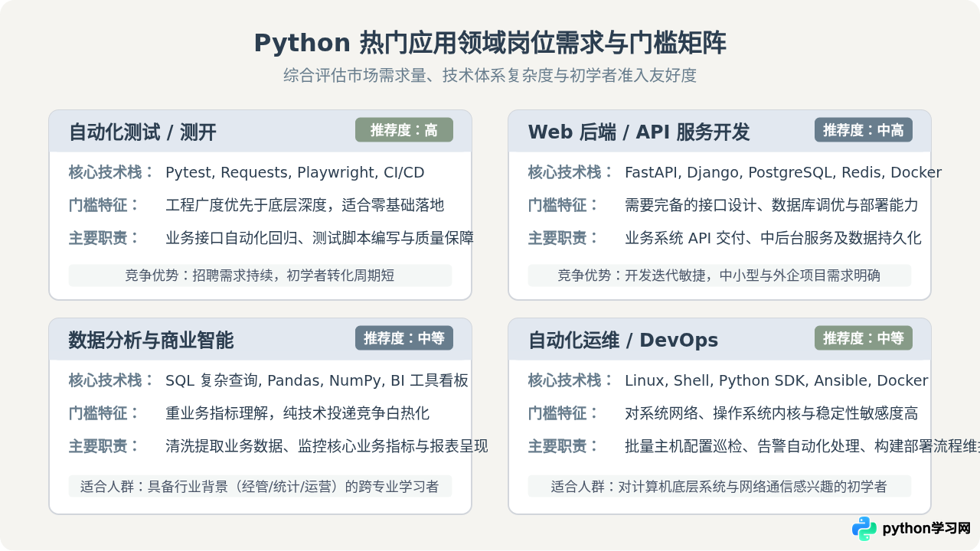Click the "竞争优势：招聘需求持续，初学者转化周期短" box
The height and width of the screenshot is (551, 980).
[260, 275]
